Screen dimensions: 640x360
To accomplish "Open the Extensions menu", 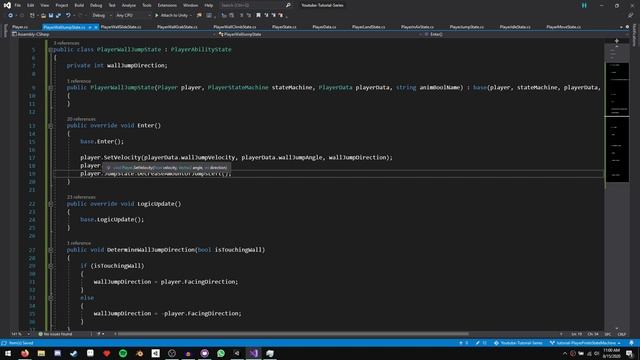I will point(167,5).
